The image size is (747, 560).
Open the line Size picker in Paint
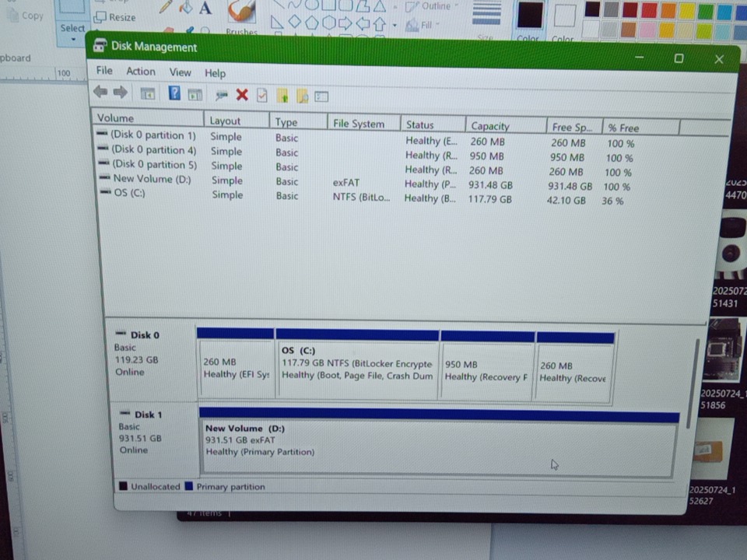point(486,19)
